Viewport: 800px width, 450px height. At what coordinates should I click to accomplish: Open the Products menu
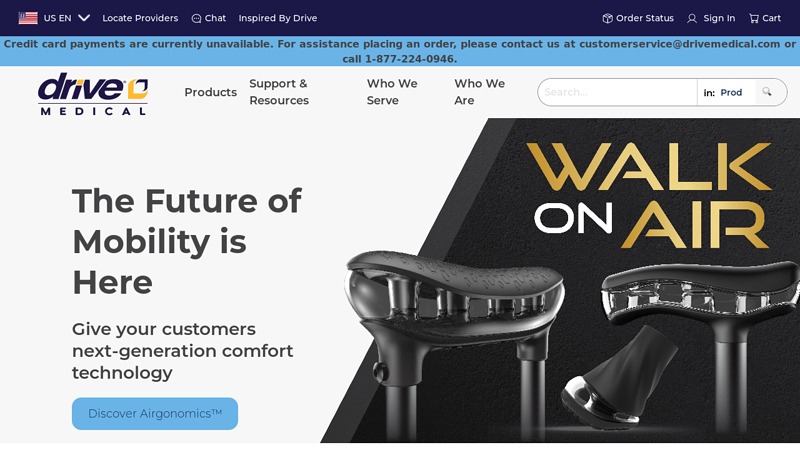pos(211,92)
